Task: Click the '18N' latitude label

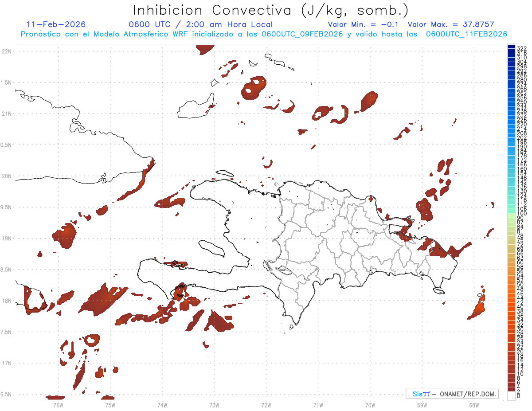Action: pos(7,301)
